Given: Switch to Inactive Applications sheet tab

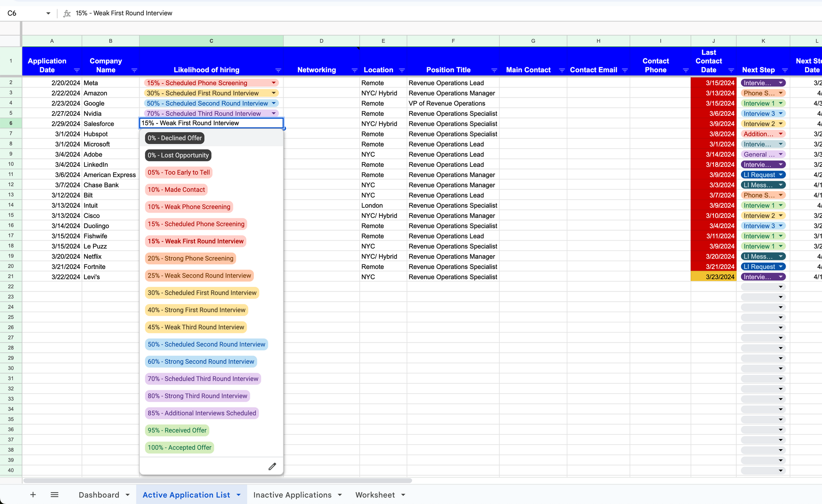Looking at the screenshot, I should click(x=292, y=495).
